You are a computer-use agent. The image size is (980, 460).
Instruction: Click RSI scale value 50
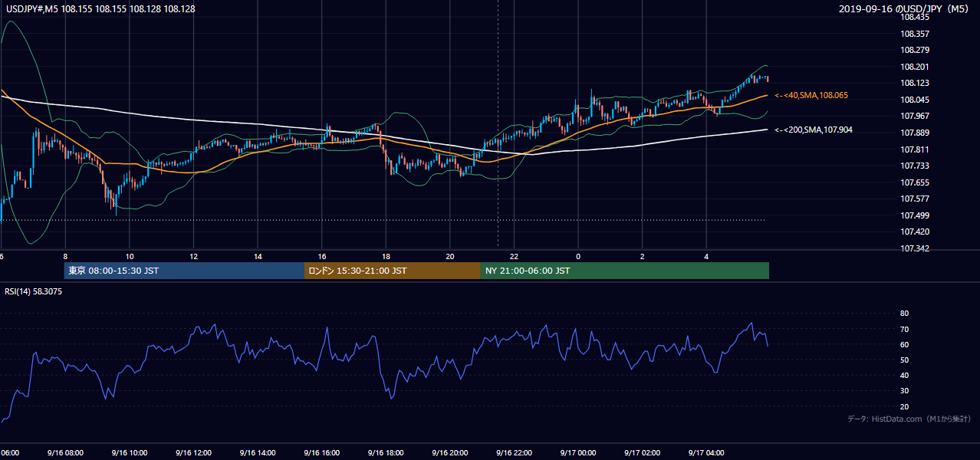pyautogui.click(x=904, y=360)
